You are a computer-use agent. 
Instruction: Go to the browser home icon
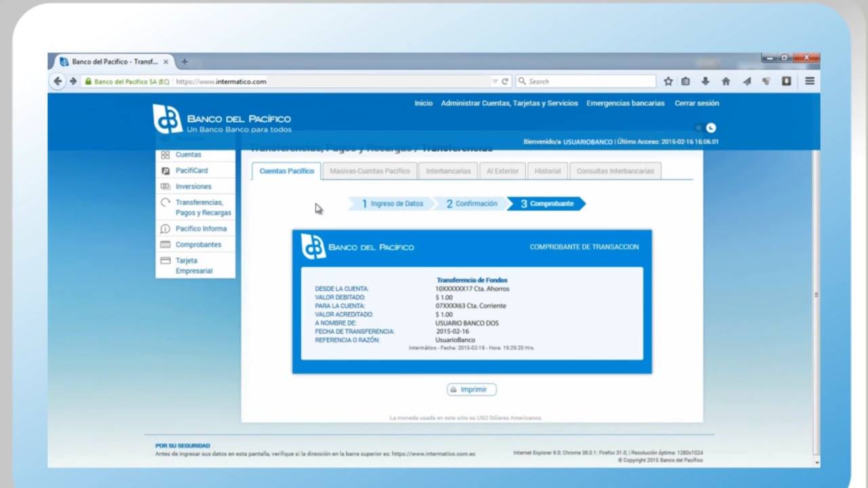[726, 81]
